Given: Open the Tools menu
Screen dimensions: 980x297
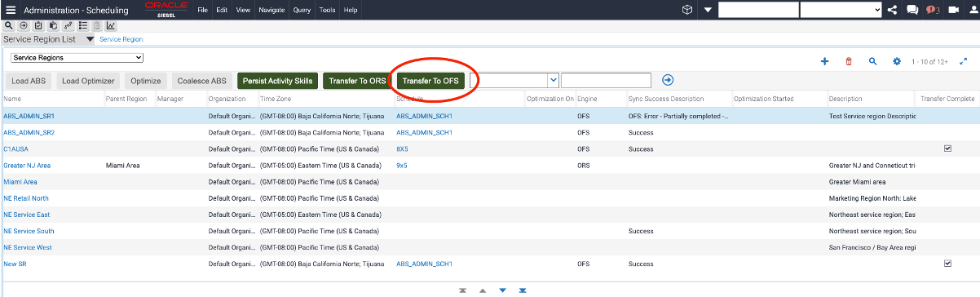Looking at the screenshot, I should pos(327,10).
